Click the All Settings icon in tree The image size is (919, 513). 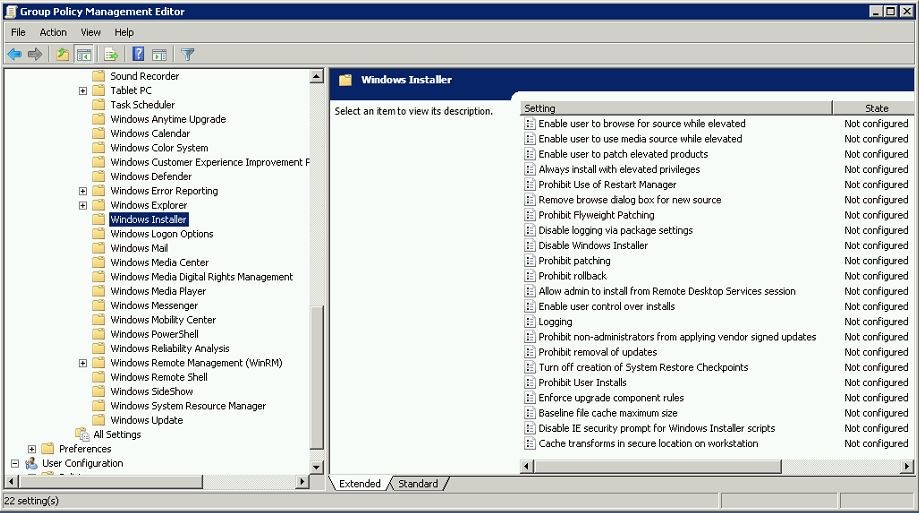[x=82, y=434]
